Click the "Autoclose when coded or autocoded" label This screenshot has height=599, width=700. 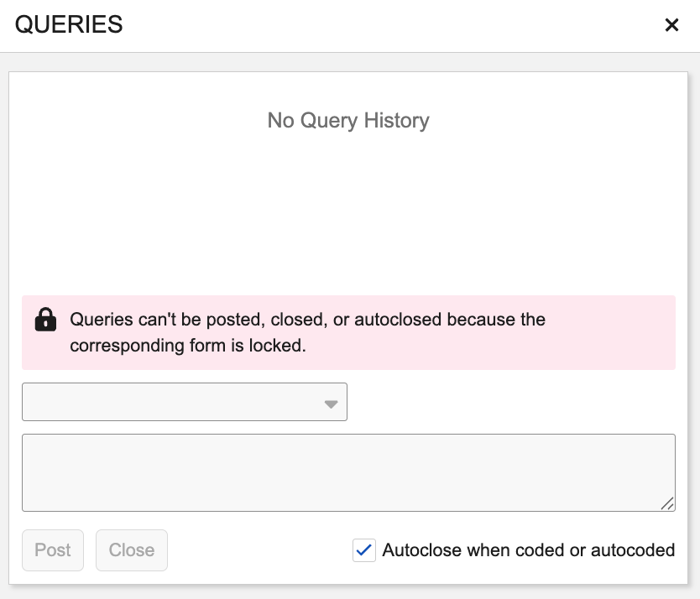528,550
